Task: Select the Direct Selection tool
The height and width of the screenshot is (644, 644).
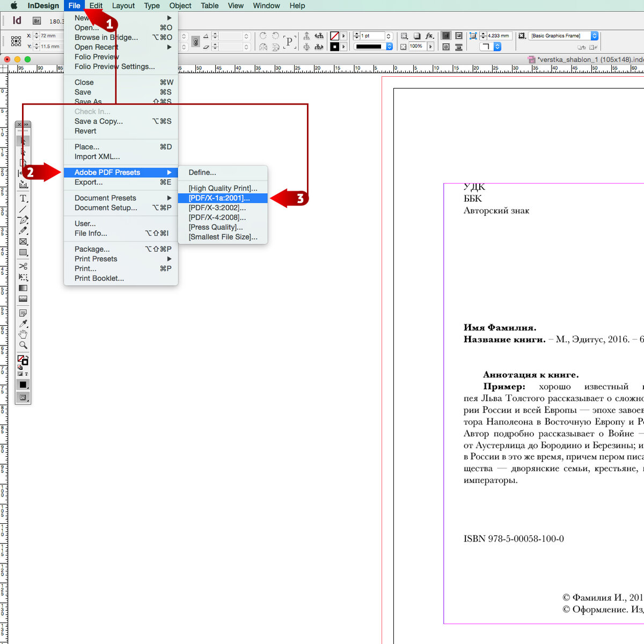Action: 23,152
